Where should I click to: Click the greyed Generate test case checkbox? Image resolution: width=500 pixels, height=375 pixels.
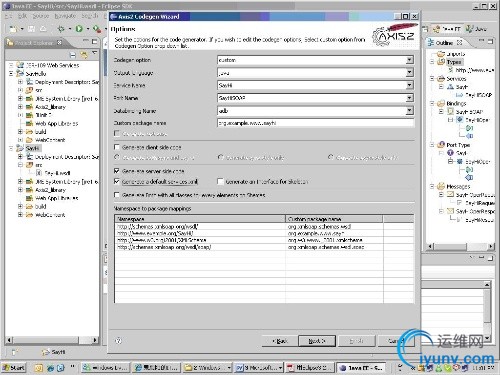117,134
